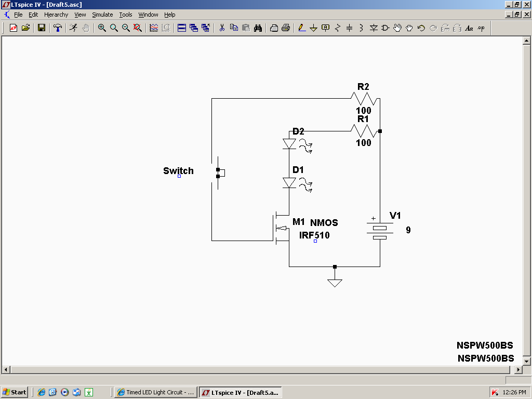532x399 pixels.
Task: Undo the last action
Action: (x=421, y=28)
